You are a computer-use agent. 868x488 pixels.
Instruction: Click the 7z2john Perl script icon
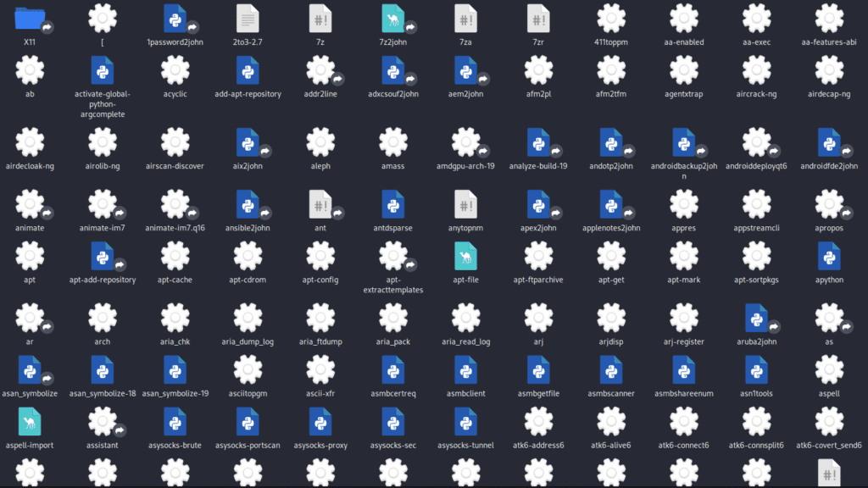(393, 18)
